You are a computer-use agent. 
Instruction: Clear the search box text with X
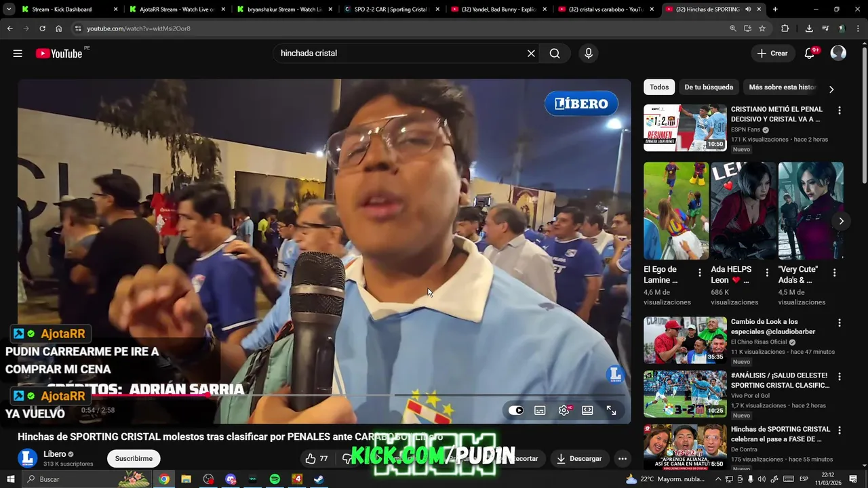[531, 54]
